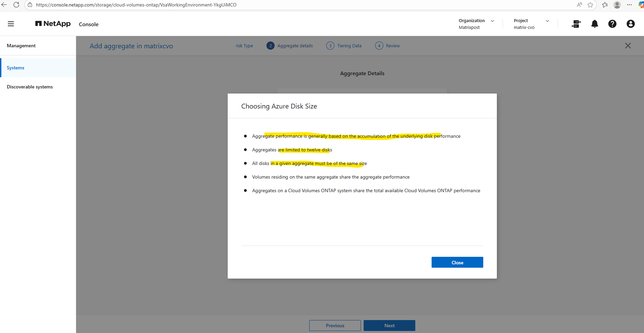The image size is (644, 333).
Task: Click the bullet about disks being same size
Action: 310,163
